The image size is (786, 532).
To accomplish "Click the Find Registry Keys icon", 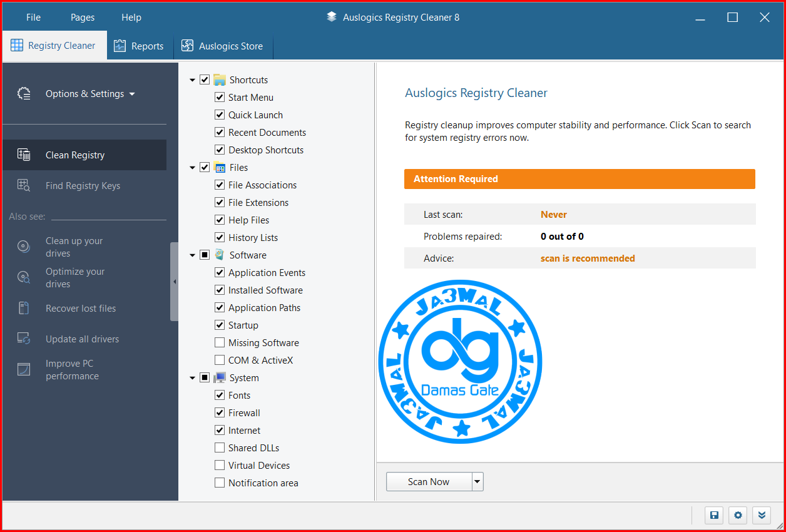I will point(24,185).
